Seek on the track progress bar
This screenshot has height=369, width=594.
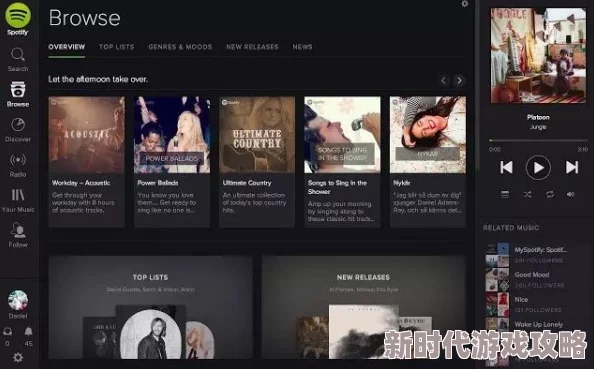coord(538,141)
